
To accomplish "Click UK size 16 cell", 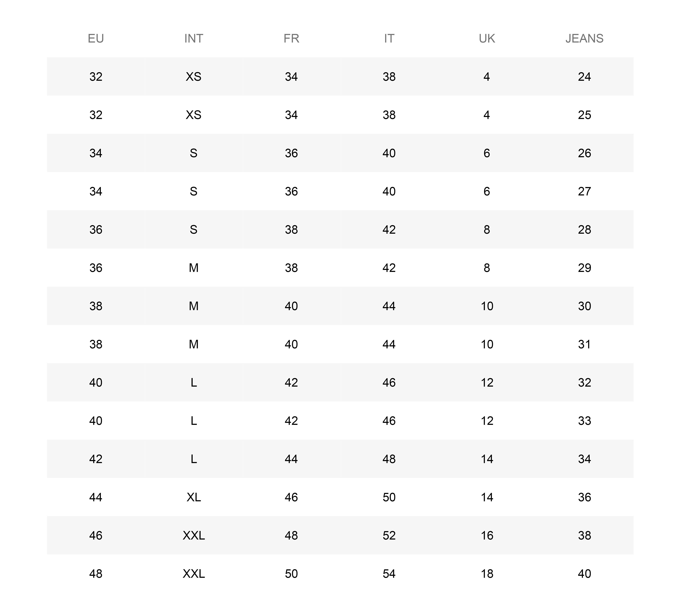I will 487,536.
